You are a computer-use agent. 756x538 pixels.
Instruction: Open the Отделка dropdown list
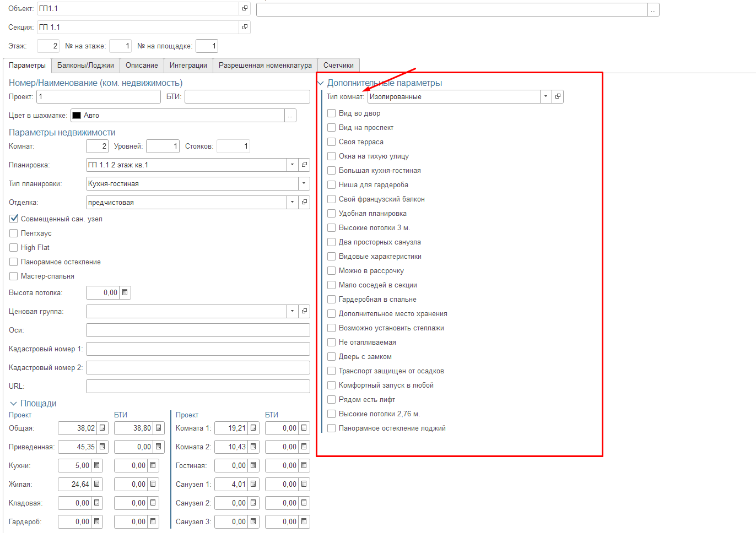point(292,202)
